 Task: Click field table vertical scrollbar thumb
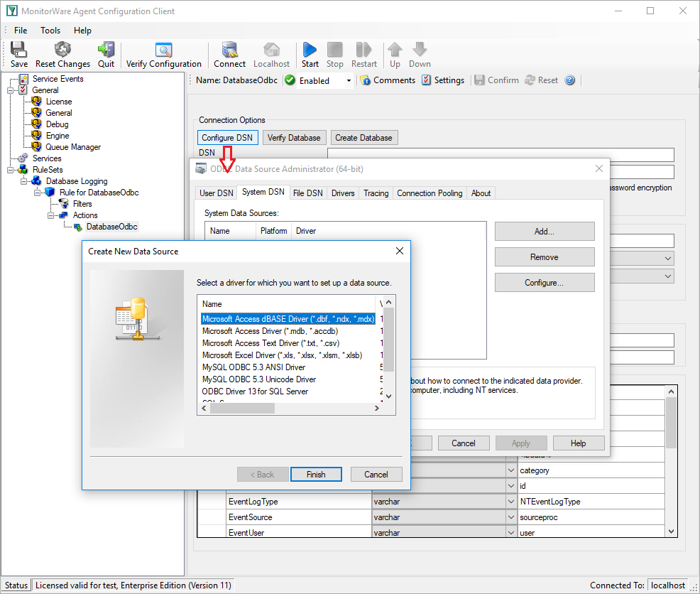click(671, 422)
